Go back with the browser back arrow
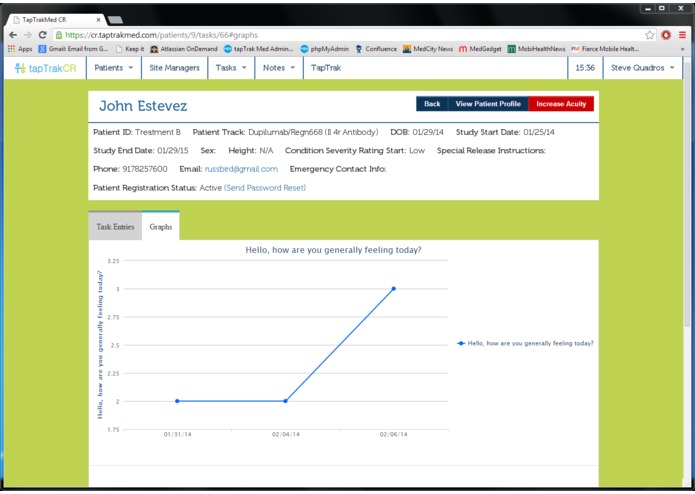Image resolution: width=695 pixels, height=494 pixels. 13,35
